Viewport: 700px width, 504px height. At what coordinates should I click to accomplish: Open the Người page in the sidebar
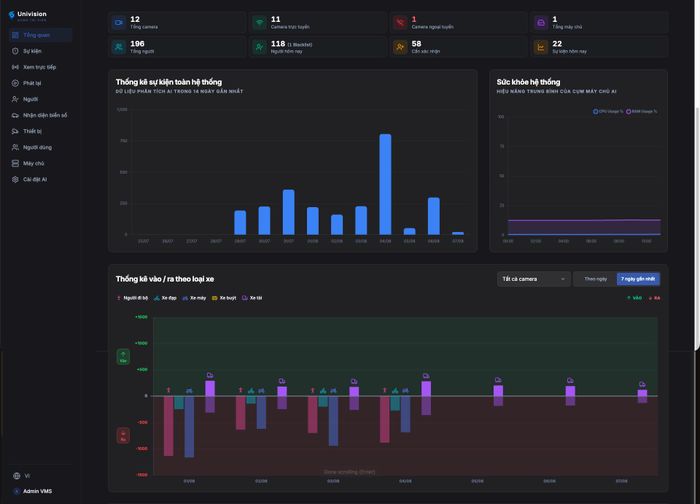tap(40, 99)
